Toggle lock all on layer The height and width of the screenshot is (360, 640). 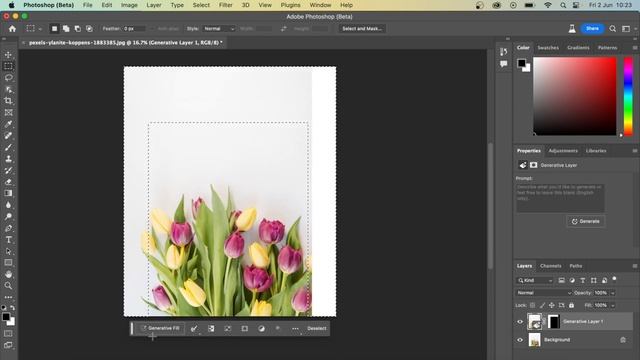(571, 305)
